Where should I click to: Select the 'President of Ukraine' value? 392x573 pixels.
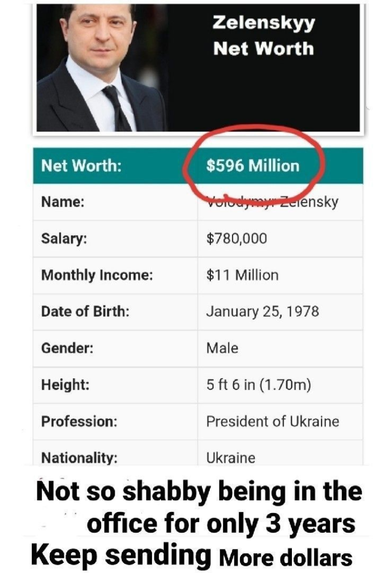point(272,421)
